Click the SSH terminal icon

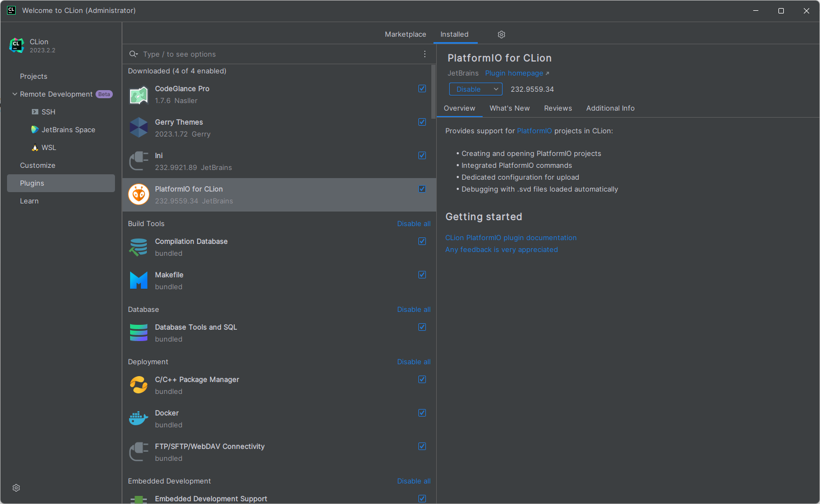point(35,112)
